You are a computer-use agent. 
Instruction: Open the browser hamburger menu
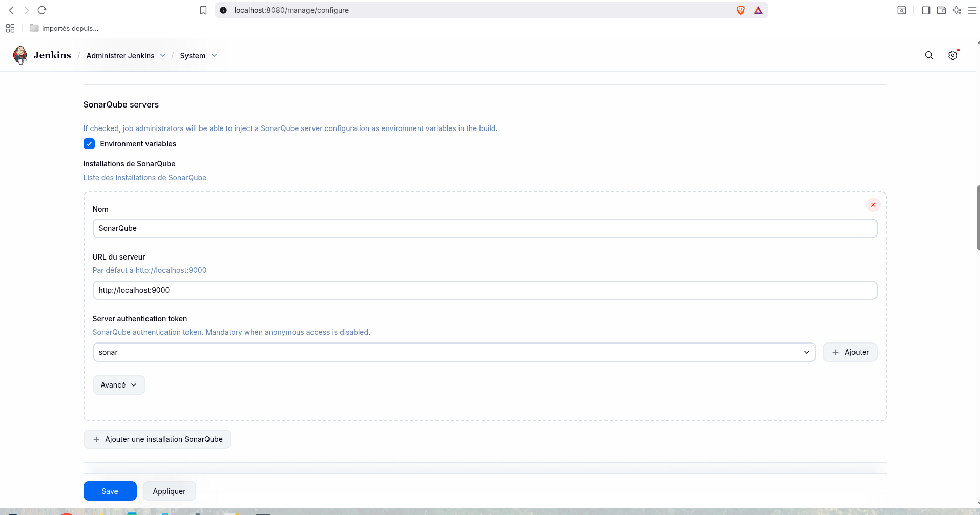[972, 10]
